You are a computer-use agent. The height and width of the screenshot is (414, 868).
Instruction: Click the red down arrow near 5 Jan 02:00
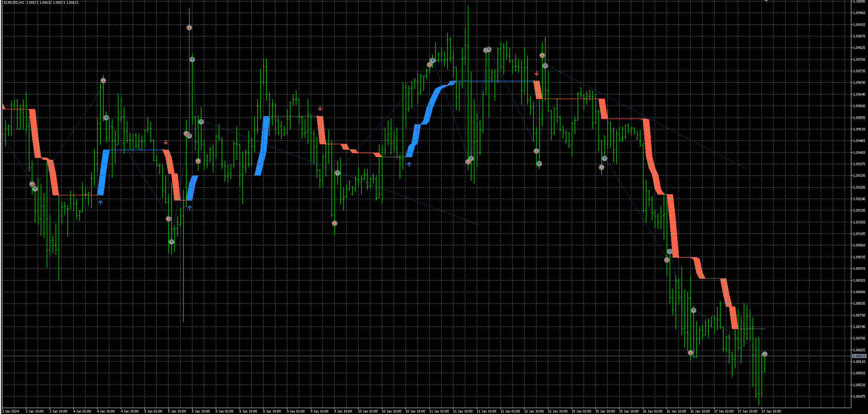166,142
